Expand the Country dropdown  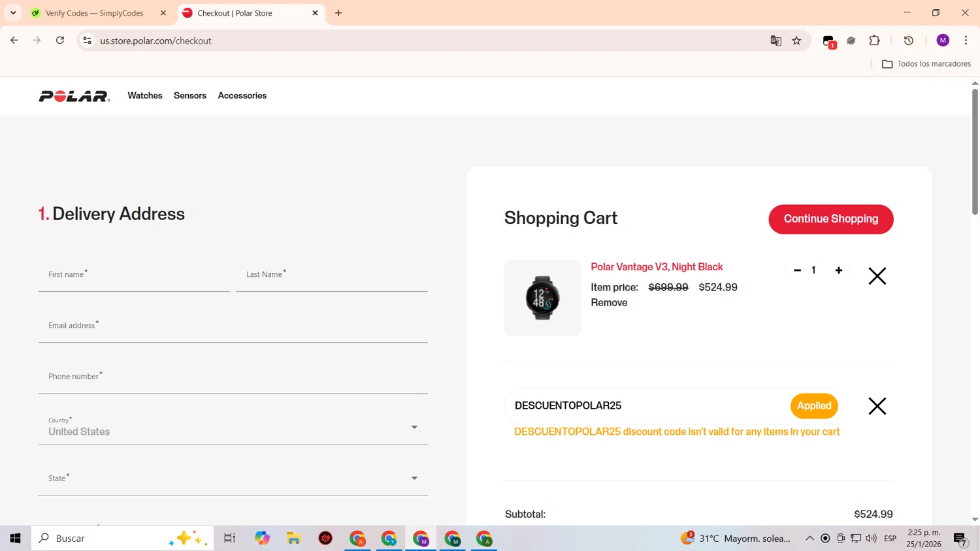point(233,428)
